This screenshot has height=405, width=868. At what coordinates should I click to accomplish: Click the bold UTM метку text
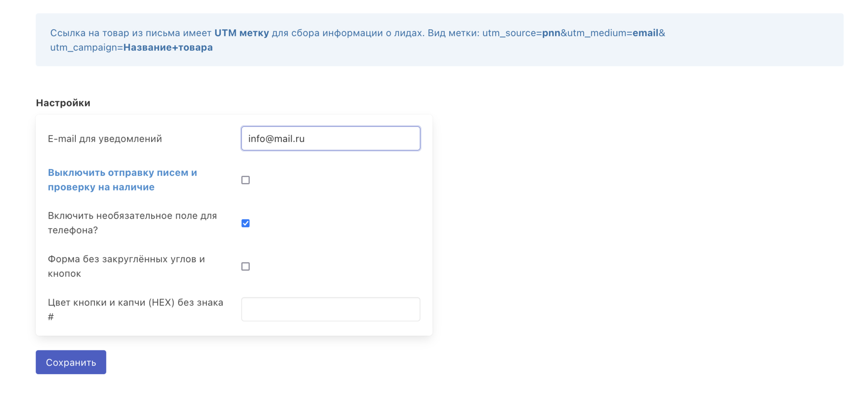coord(242,33)
